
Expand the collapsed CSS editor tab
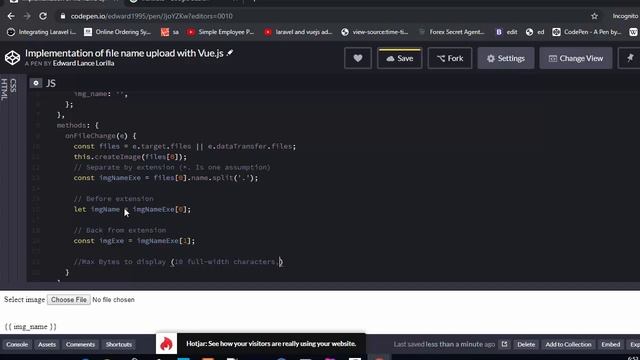13,85
